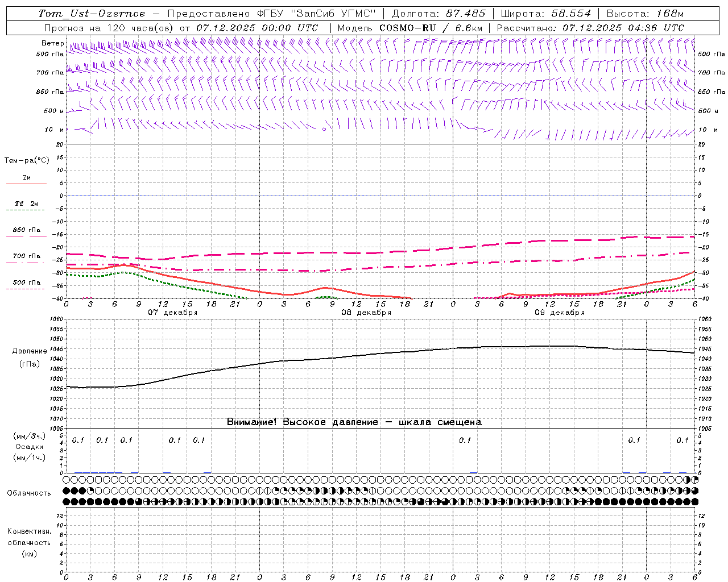Click the latitude value Широта: 58.554
The height and width of the screenshot is (582, 728).
pyautogui.click(x=545, y=14)
